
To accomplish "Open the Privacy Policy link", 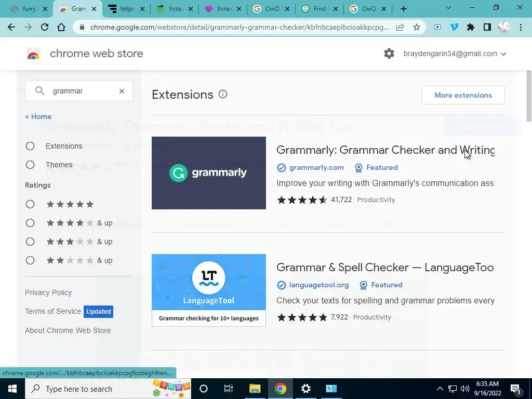I will 48,292.
